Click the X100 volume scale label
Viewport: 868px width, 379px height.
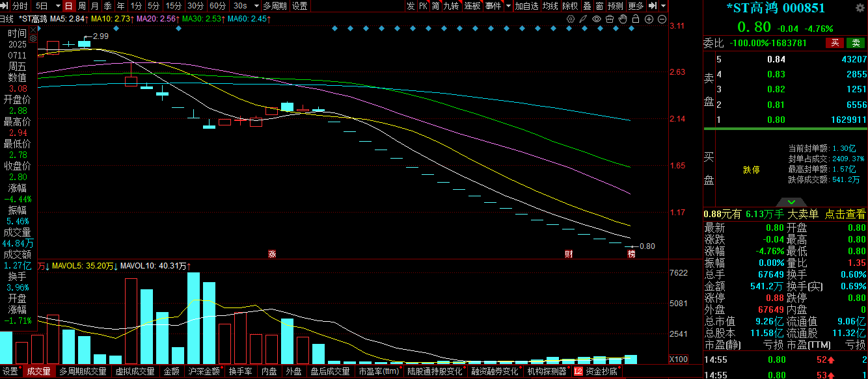[x=679, y=359]
